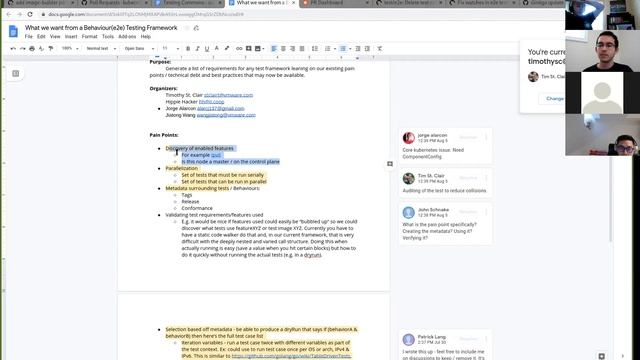This screenshot has width=640, height=360.
Task: Expand the bulleted list dropdown arrow
Action: pos(350,49)
